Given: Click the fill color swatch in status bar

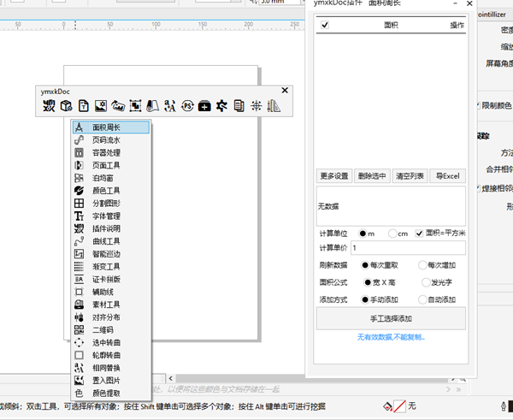Looking at the screenshot, I should 399,406.
